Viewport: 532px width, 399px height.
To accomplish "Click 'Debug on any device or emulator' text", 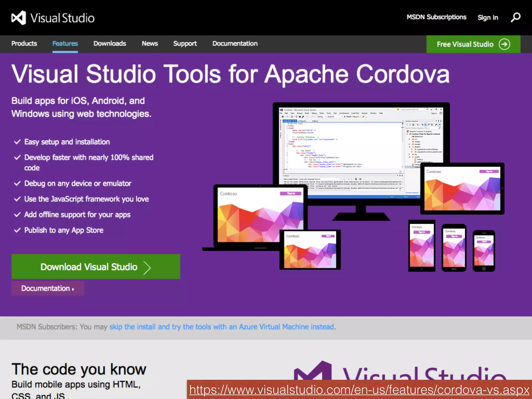I will [78, 183].
